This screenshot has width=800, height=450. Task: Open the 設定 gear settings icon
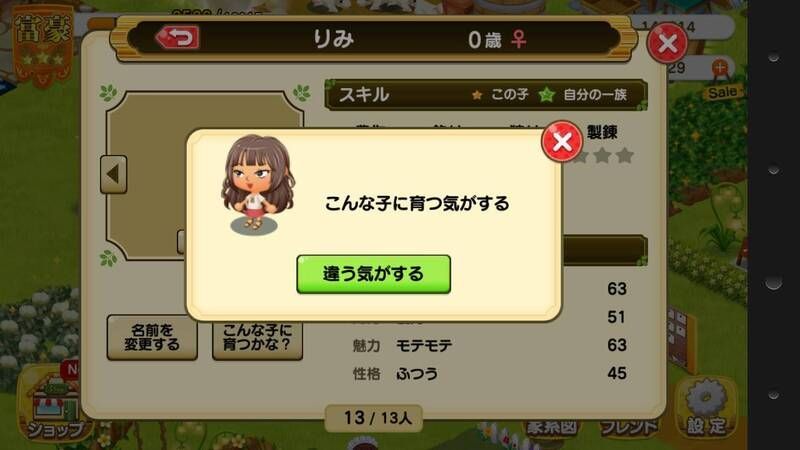pyautogui.click(x=706, y=408)
